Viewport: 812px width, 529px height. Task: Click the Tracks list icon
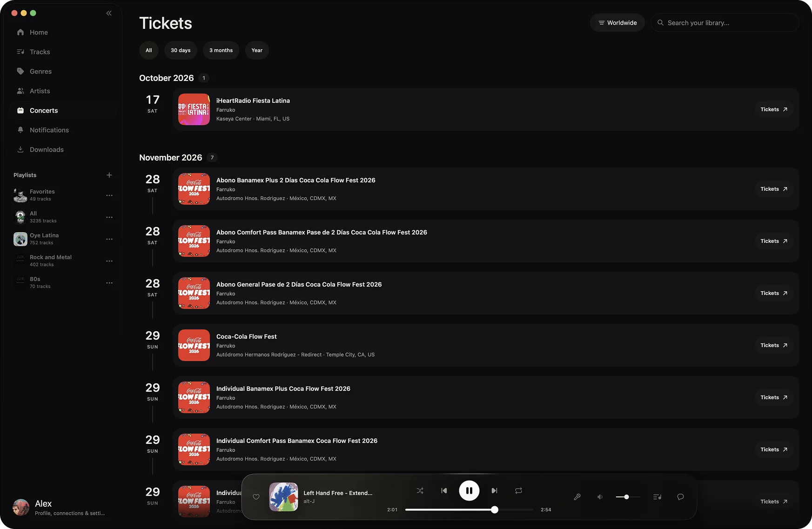click(x=20, y=52)
